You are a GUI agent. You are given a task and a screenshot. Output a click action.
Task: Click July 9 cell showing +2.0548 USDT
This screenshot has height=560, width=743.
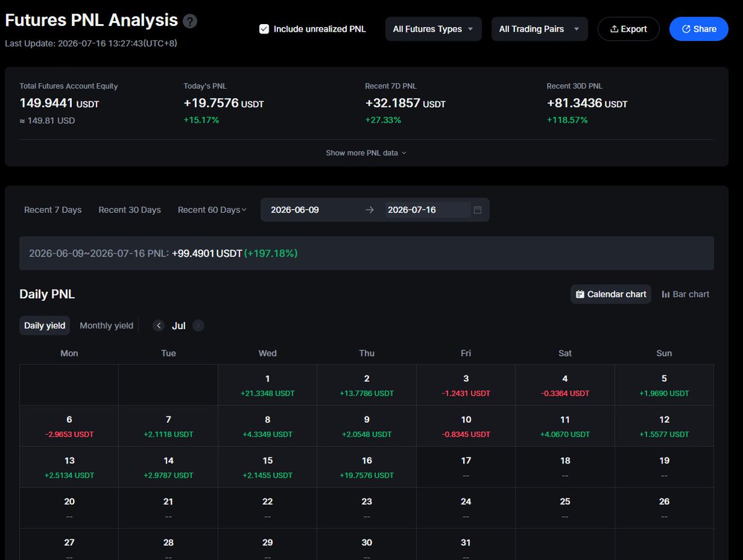click(367, 426)
